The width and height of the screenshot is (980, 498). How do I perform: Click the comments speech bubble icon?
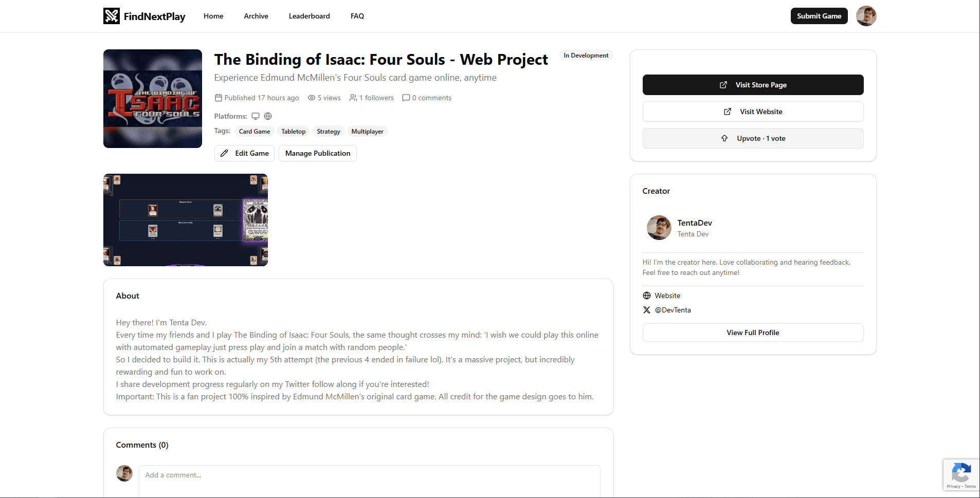tap(406, 98)
